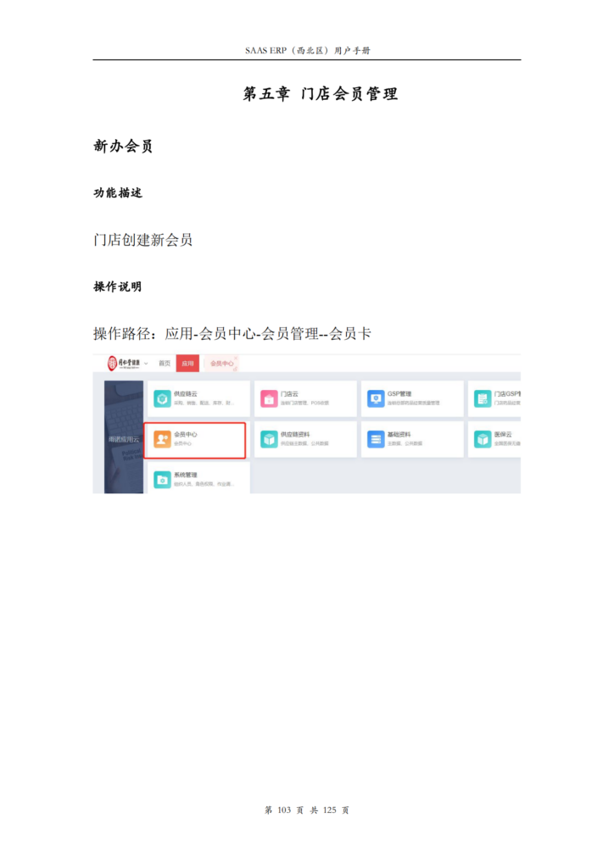The height and width of the screenshot is (868, 614).
Task: Close the 会员中心 tab
Action: [x=236, y=359]
